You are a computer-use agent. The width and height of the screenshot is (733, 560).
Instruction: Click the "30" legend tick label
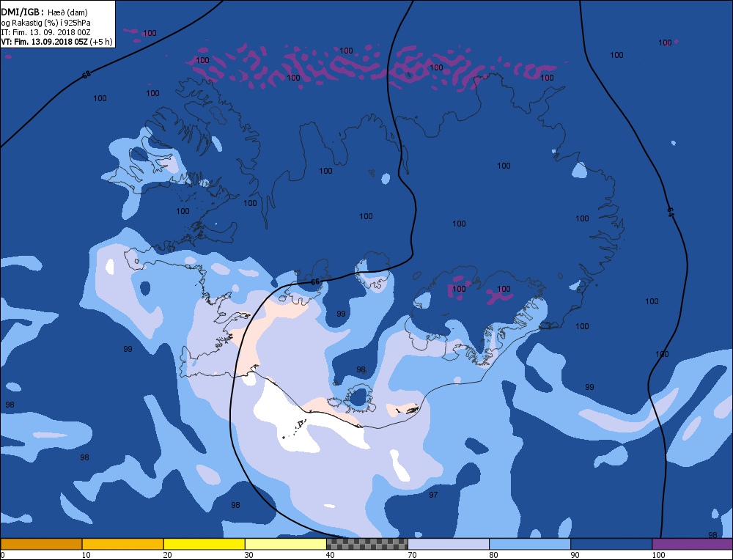[x=248, y=555]
